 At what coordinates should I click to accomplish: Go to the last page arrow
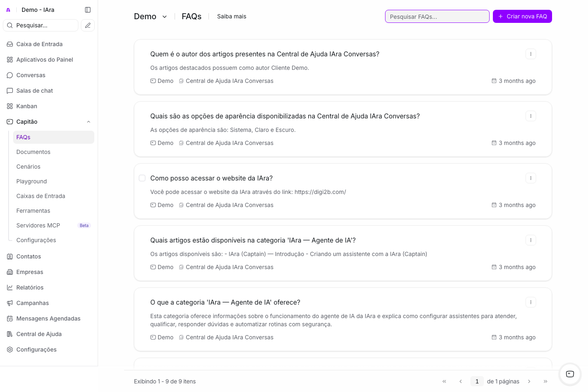coord(546,381)
